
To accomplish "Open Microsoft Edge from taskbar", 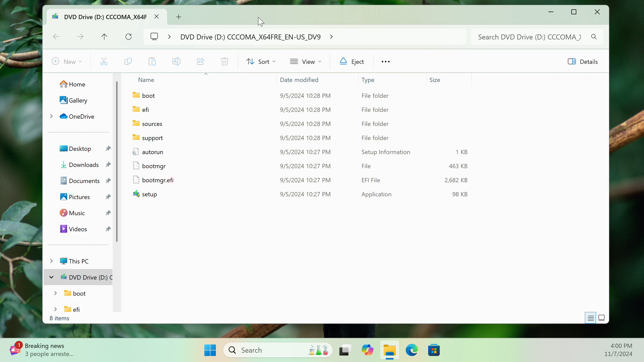I will coord(412,350).
